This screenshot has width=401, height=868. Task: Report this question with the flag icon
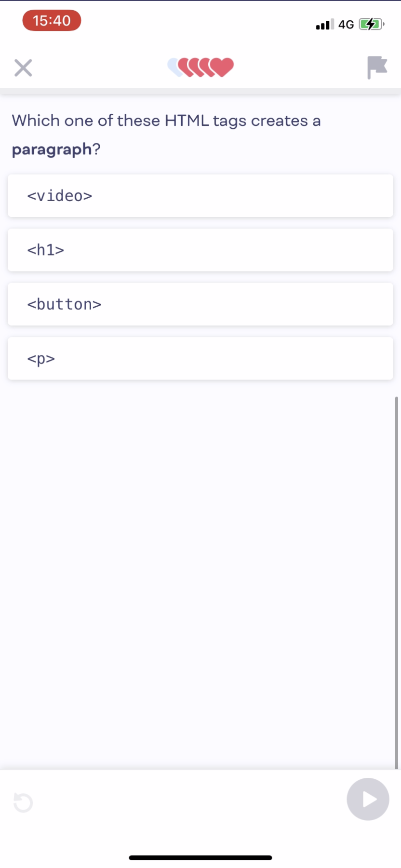point(377,67)
